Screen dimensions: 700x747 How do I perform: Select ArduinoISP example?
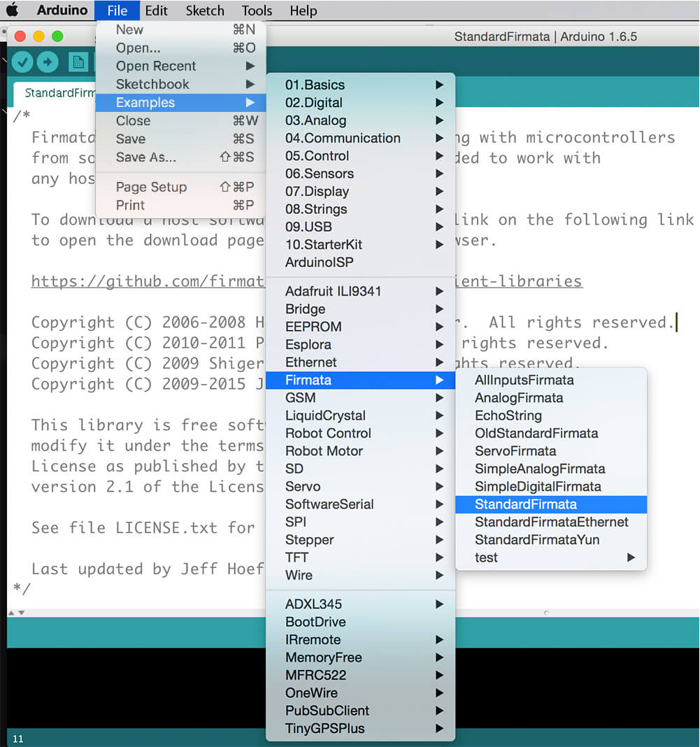click(319, 262)
